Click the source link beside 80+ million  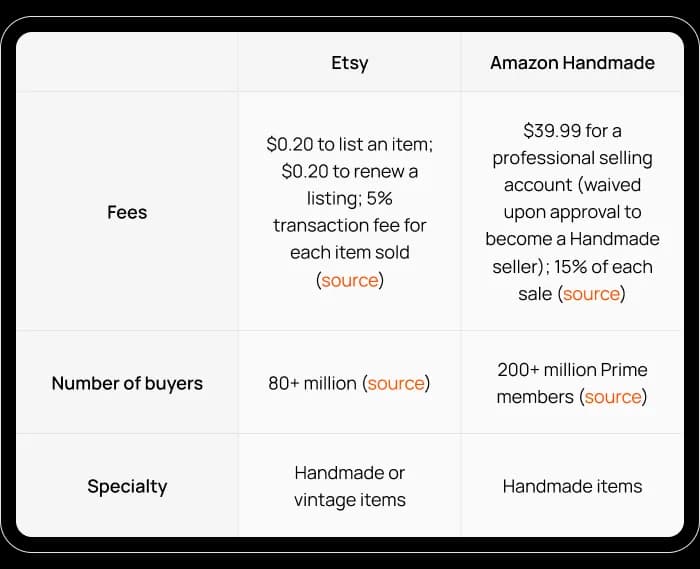[396, 383]
